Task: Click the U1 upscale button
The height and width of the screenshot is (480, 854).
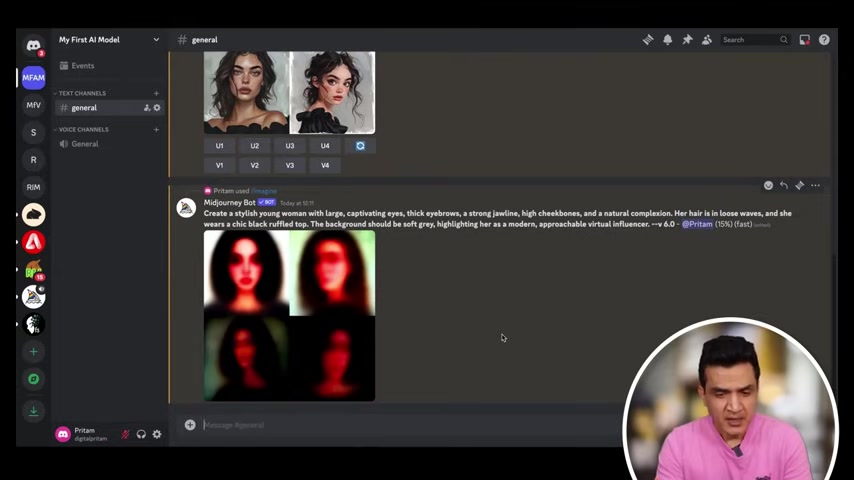Action: tap(219, 146)
